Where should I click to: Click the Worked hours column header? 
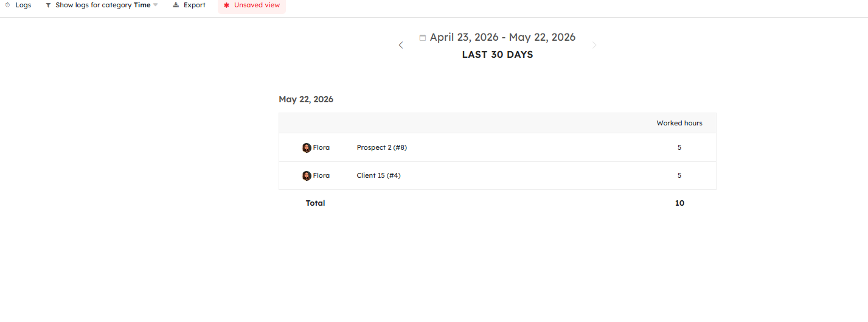pos(679,123)
